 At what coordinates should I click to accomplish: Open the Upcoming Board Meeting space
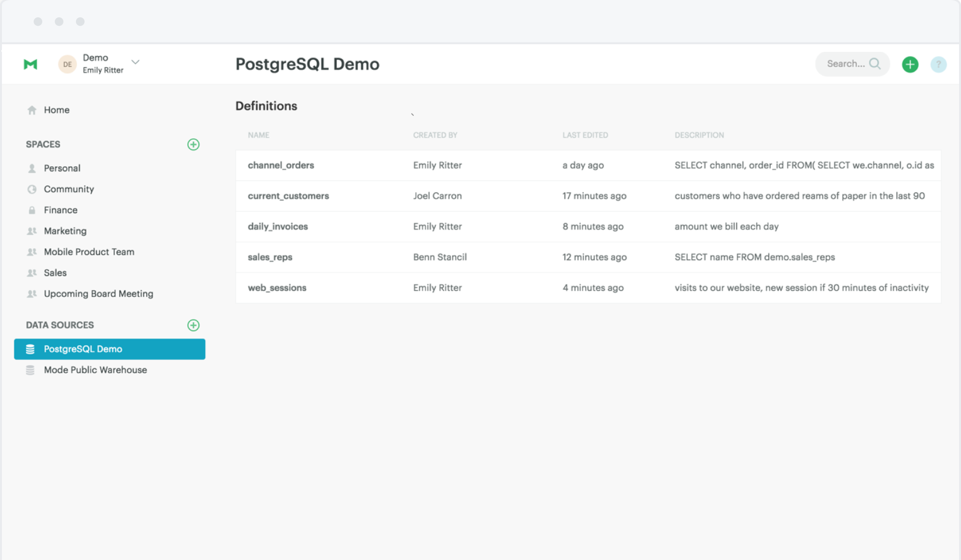coord(98,293)
